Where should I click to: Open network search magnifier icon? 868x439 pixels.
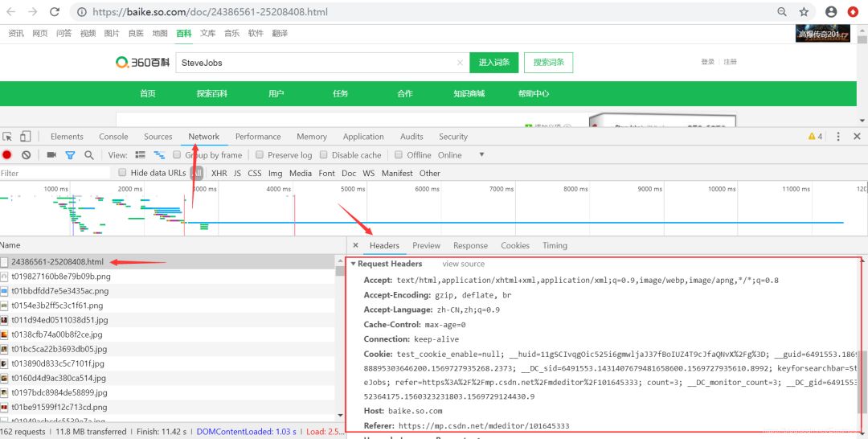[x=88, y=155]
